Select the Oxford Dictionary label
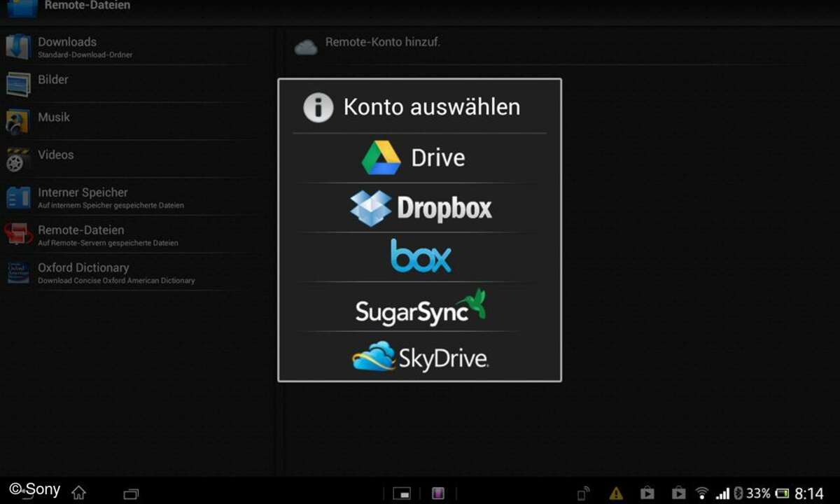 83,267
